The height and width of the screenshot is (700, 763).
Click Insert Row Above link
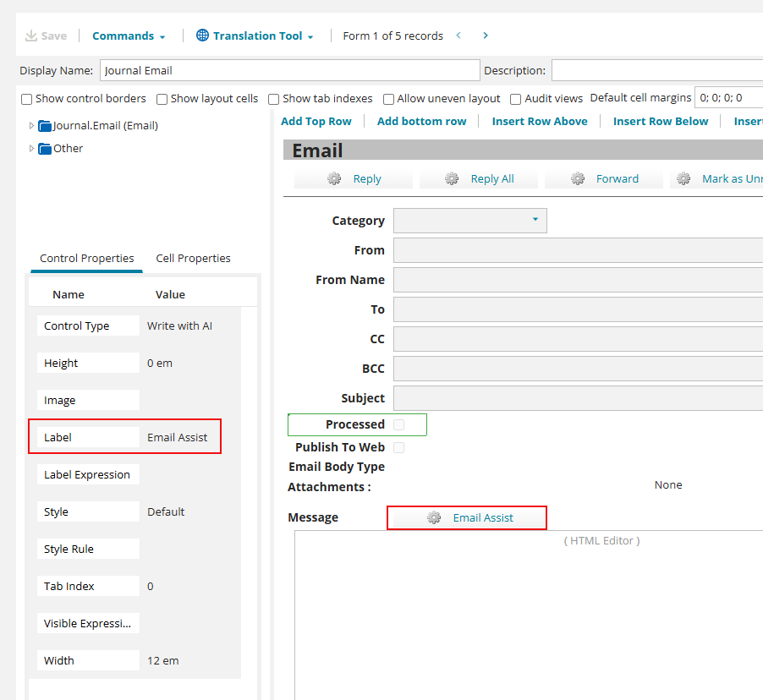[539, 122]
